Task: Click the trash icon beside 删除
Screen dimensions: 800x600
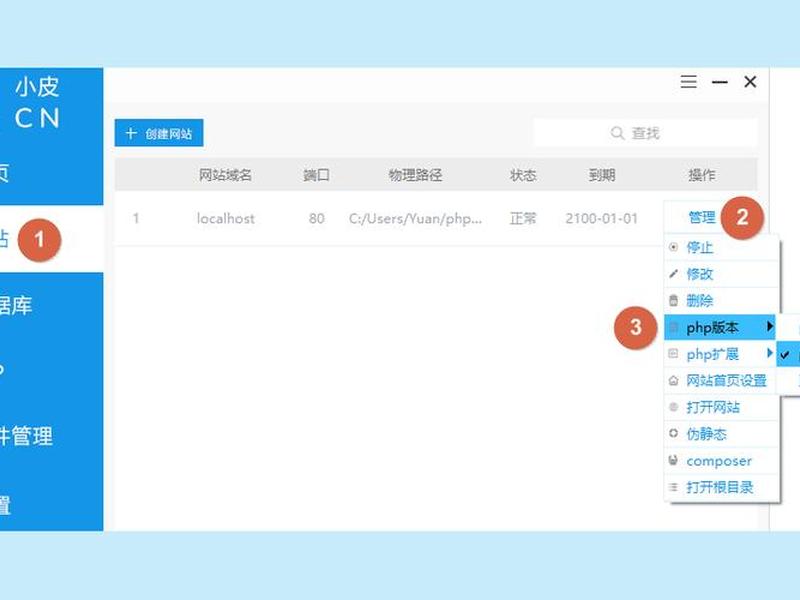Action: point(673,301)
